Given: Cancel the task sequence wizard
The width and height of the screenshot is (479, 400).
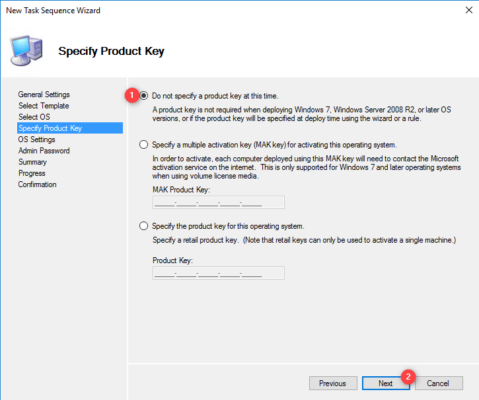Looking at the screenshot, I should tap(438, 383).
